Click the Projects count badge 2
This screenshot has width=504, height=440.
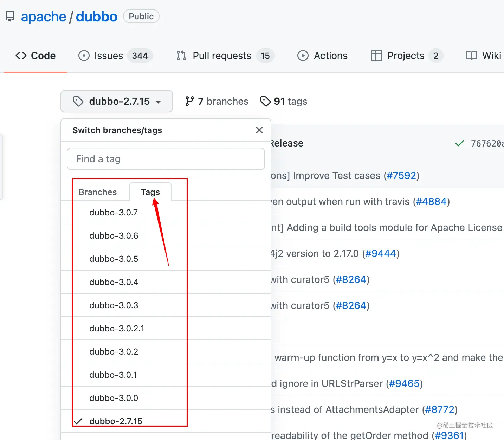pos(436,56)
